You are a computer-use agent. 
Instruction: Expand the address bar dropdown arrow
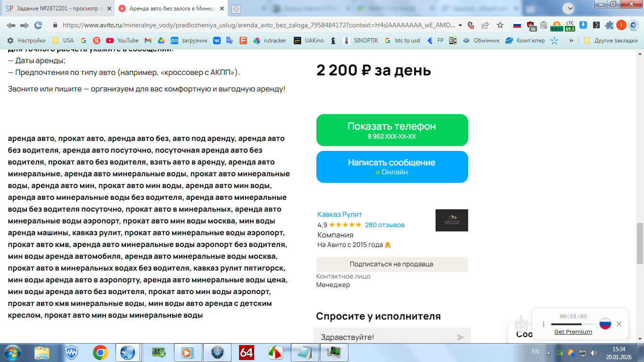(x=460, y=25)
